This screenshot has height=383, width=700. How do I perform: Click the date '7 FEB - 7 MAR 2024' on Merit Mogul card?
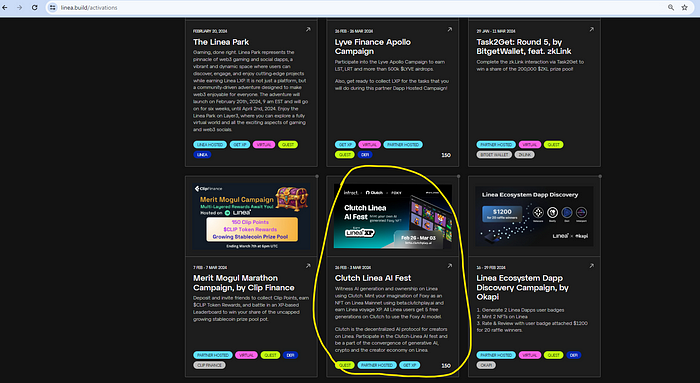(210, 267)
